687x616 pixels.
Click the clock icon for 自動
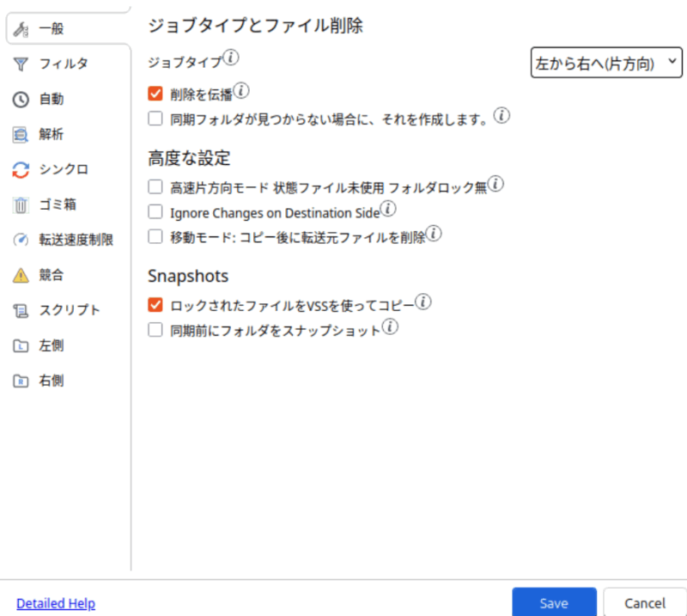pos(21,99)
